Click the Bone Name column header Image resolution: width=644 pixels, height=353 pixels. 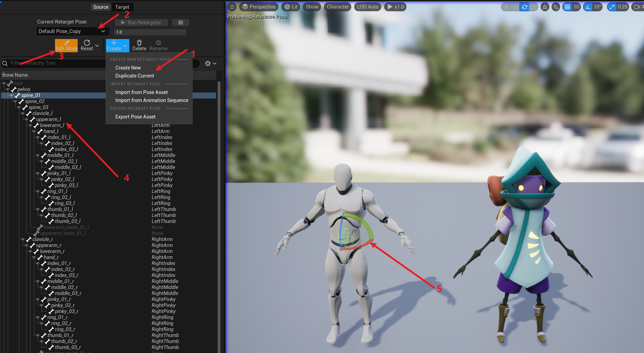tap(15, 75)
